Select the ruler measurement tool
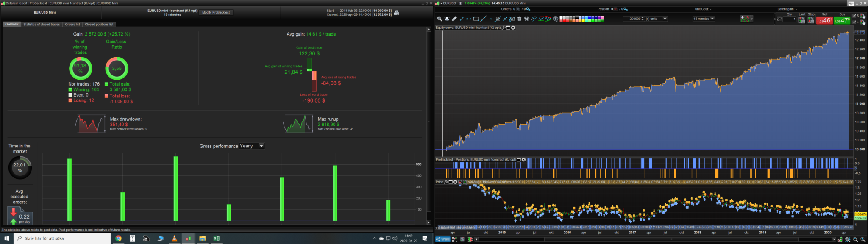 (454, 19)
